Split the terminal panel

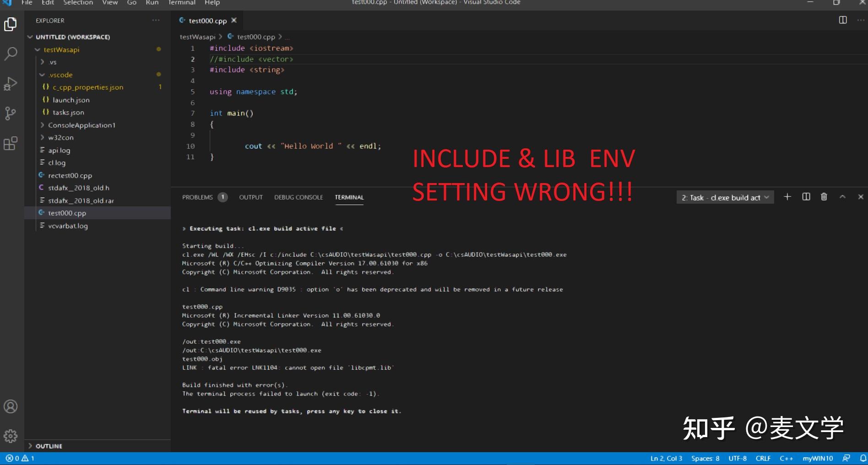click(806, 197)
